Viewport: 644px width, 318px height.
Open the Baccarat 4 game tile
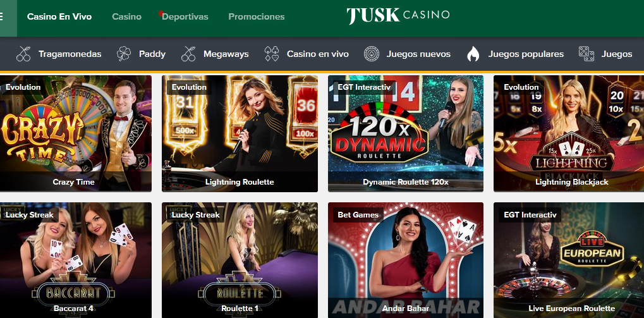[76, 260]
